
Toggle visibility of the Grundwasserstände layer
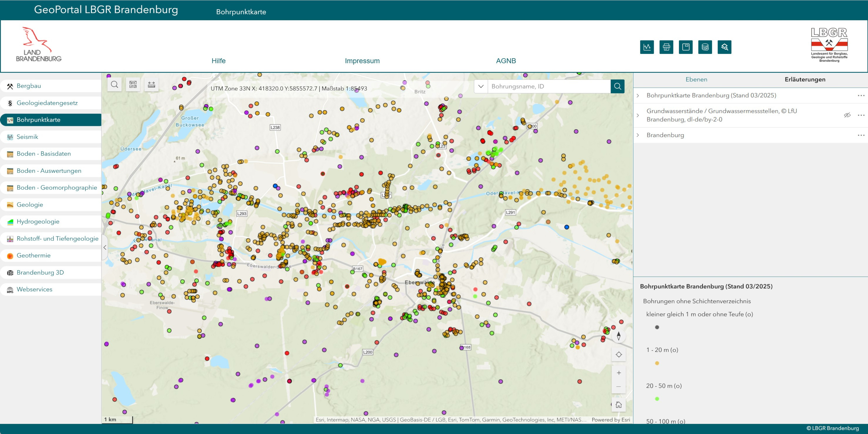847,115
